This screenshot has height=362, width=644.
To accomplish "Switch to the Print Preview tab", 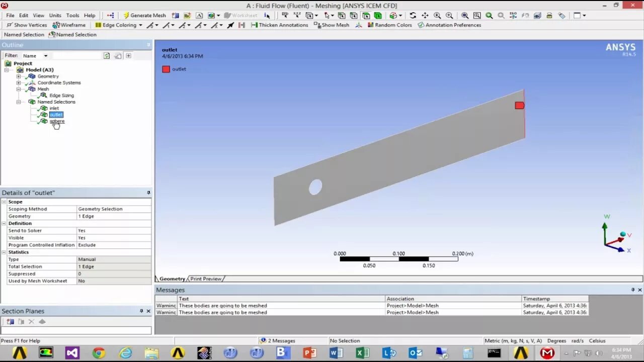I will (206, 279).
